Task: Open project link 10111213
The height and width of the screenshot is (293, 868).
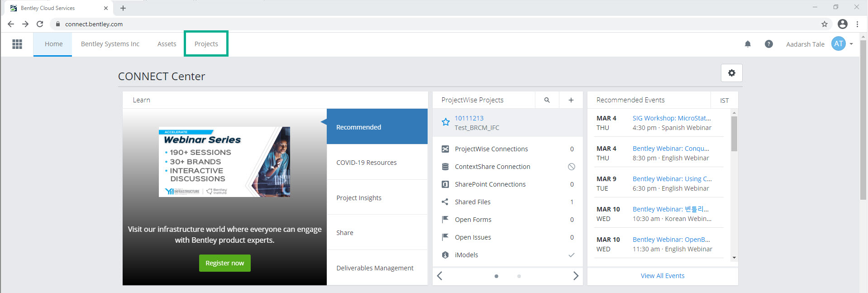Action: [x=469, y=118]
